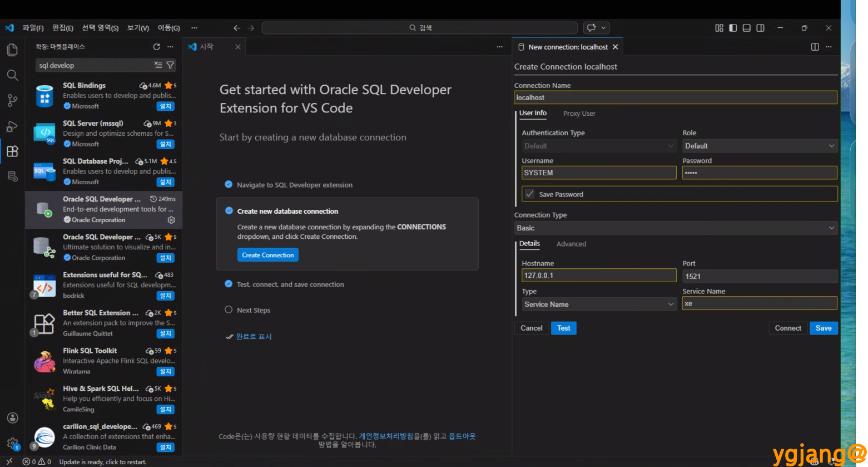This screenshot has height=467, width=868.
Task: Click the Connection Name input field
Action: [676, 97]
